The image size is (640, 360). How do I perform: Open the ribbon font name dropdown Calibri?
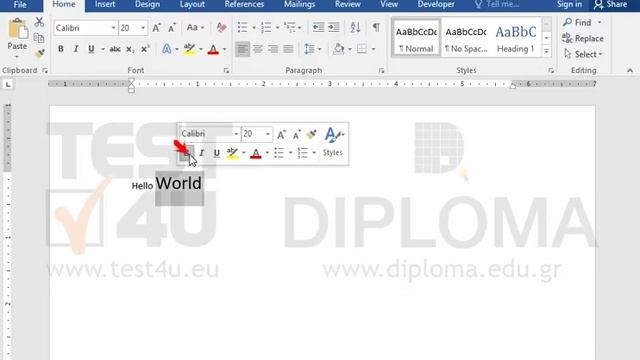[113, 28]
